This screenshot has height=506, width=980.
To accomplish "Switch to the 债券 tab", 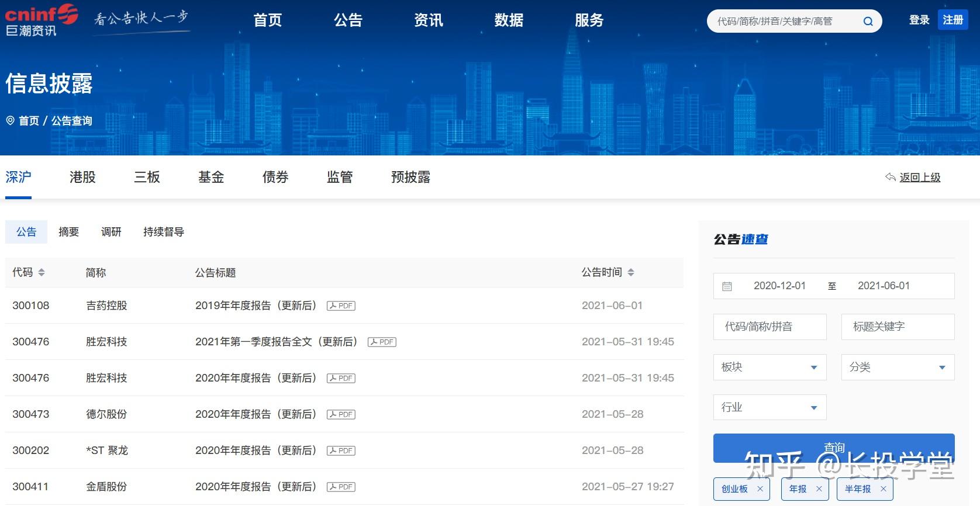I will click(x=275, y=177).
